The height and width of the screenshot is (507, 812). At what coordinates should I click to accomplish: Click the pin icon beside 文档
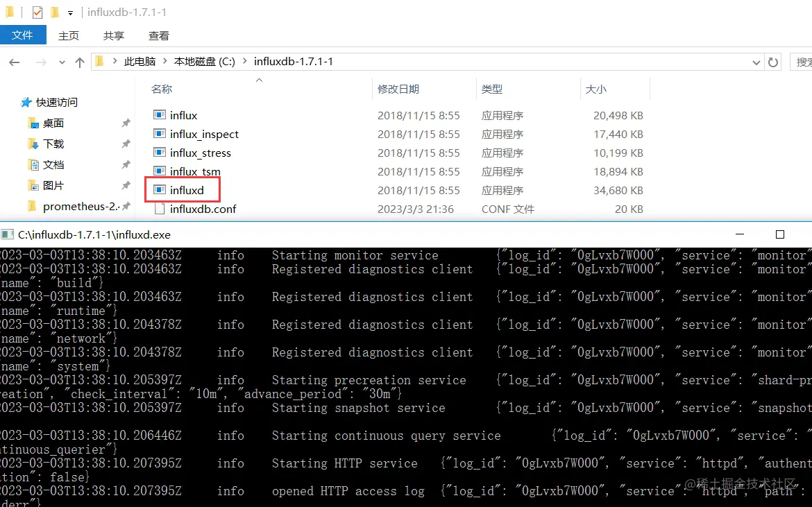(x=126, y=164)
